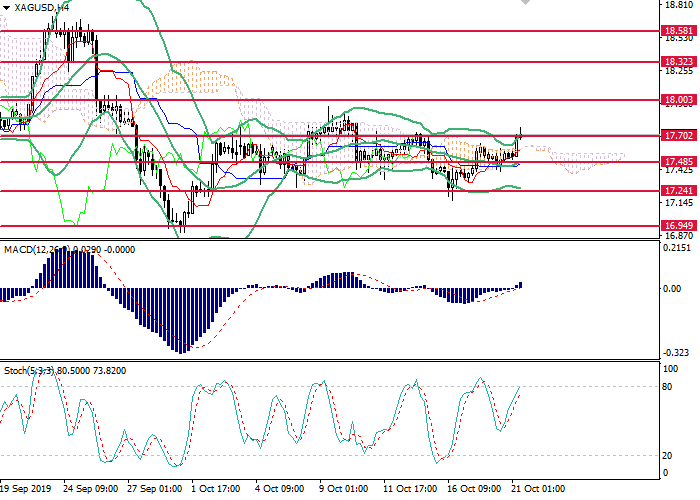Click the 16.949 red price label
This screenshot has width=700, height=500.
[x=677, y=226]
